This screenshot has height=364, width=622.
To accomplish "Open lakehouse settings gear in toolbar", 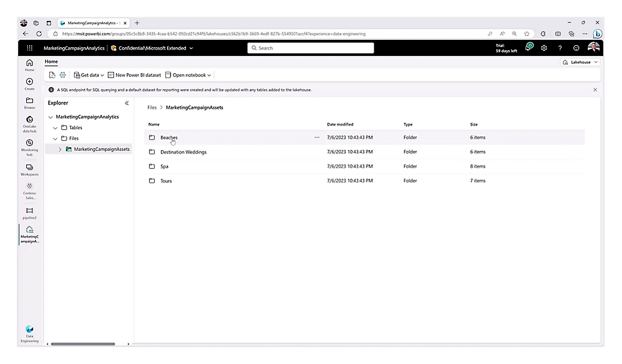I will coord(63,75).
